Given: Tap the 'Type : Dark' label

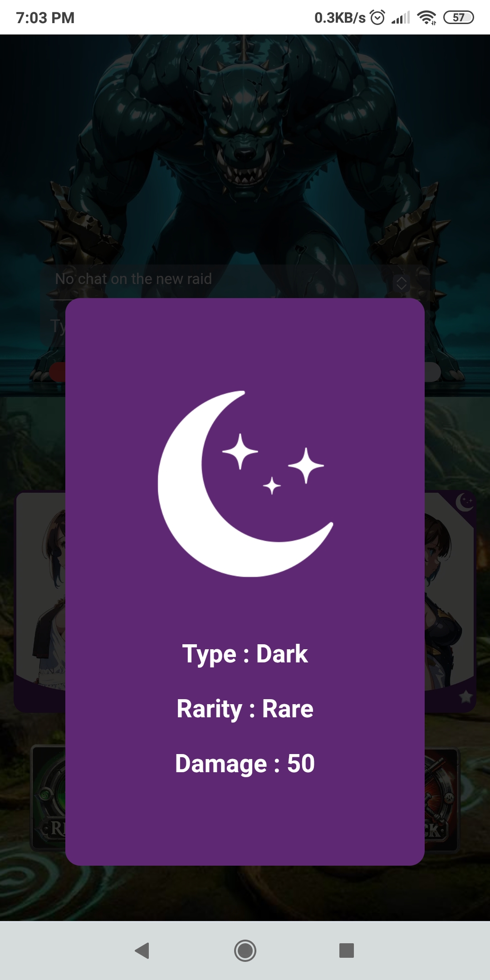Looking at the screenshot, I should [x=245, y=654].
